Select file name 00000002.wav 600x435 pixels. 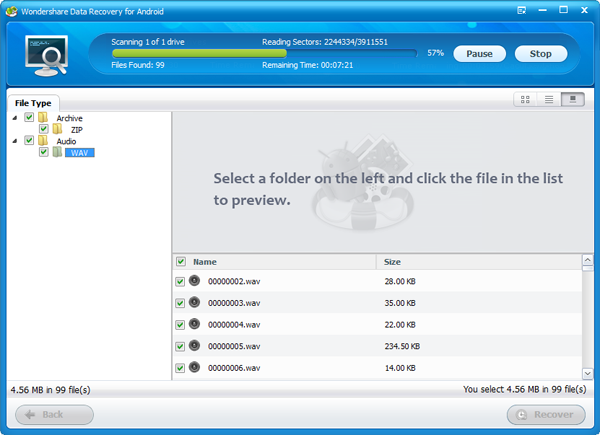click(234, 282)
